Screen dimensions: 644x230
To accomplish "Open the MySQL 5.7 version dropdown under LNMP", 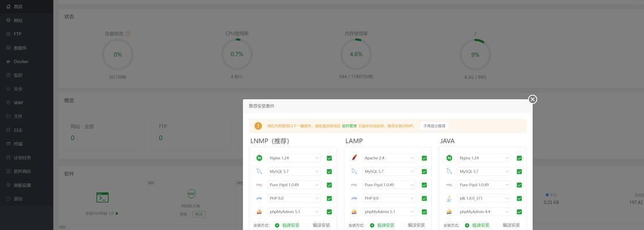I will (x=294, y=172).
